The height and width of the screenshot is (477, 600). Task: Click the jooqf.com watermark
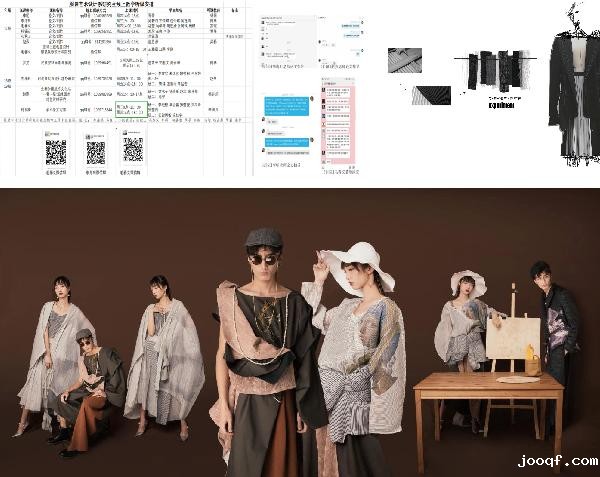coord(557,461)
